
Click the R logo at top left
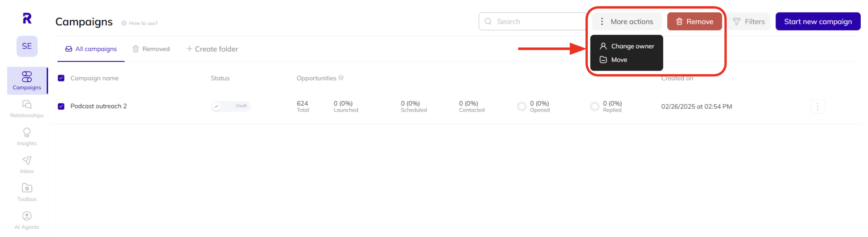(26, 19)
